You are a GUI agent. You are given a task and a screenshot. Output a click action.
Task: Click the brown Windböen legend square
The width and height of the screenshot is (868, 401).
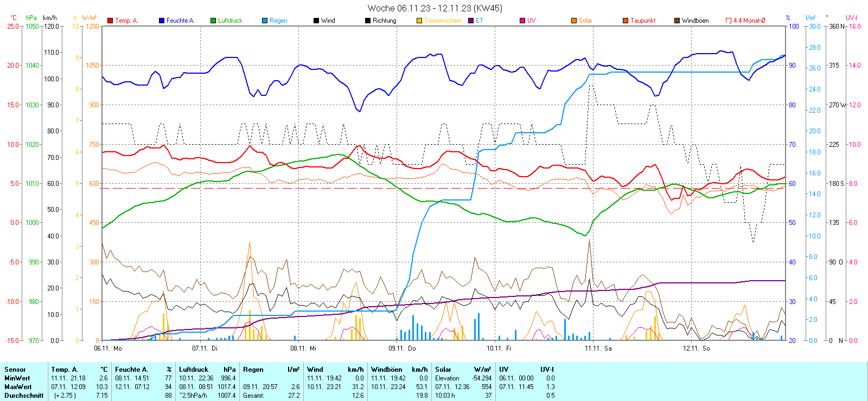(x=677, y=21)
